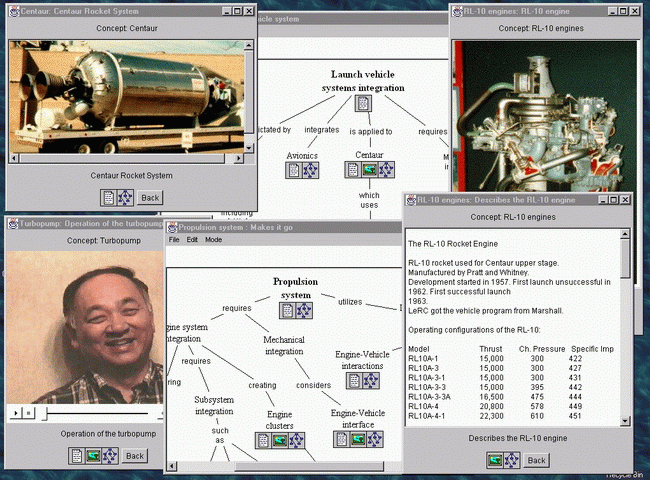Viewport: 650px width, 480px height.
Task: Open document icon under Engine clusters
Action: [x=263, y=440]
